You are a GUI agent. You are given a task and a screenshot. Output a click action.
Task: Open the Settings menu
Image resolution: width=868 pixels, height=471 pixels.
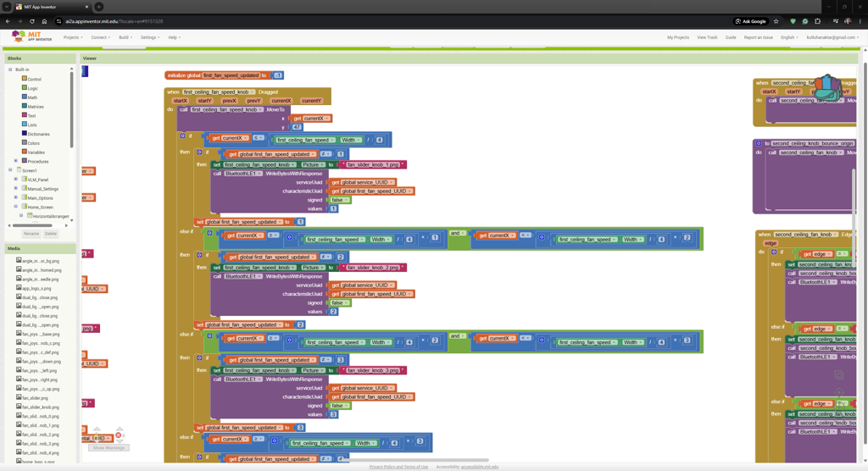coord(149,37)
